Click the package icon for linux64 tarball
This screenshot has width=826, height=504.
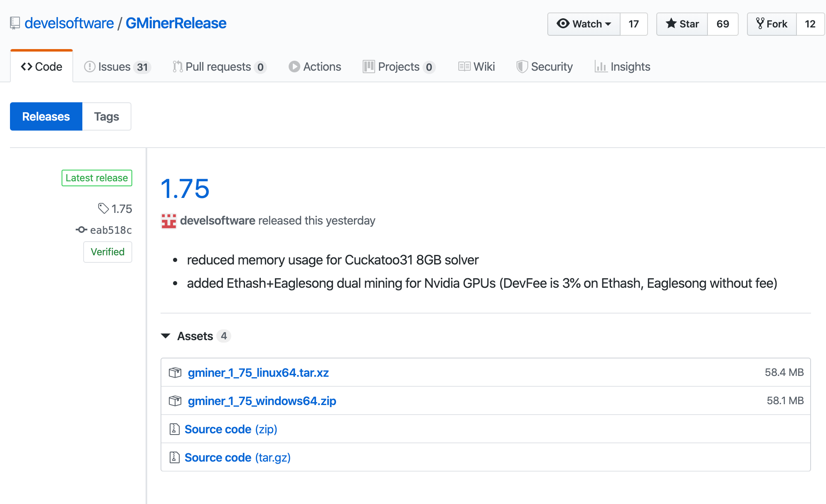click(175, 373)
